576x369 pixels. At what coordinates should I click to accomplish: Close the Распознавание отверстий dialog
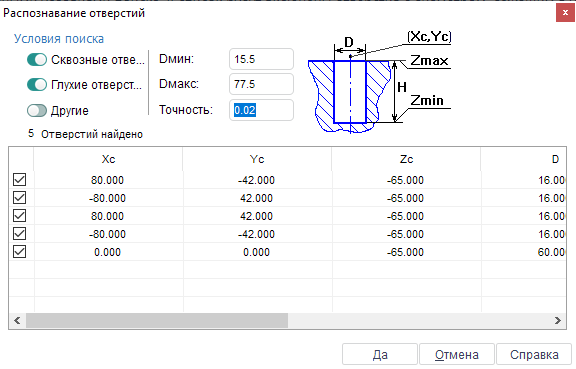(x=565, y=13)
